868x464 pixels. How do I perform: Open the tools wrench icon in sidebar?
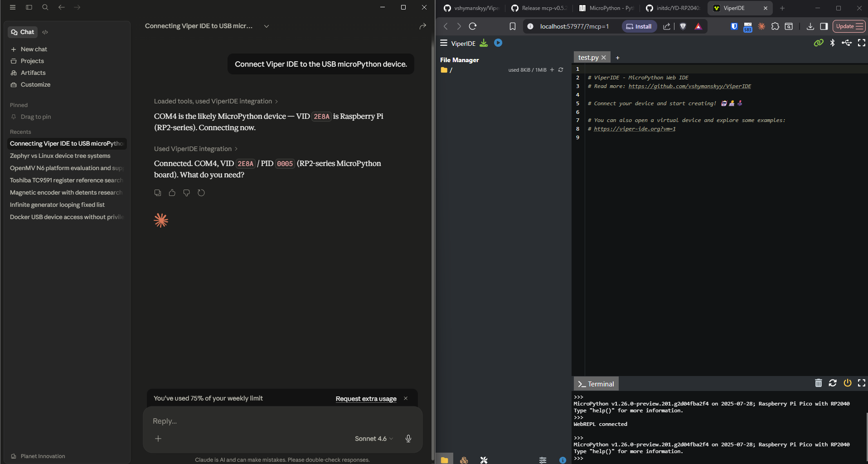point(484,460)
